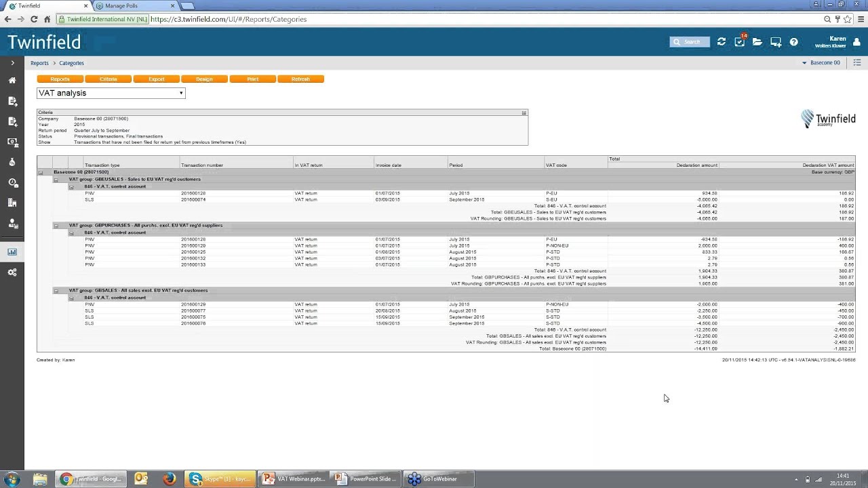
Task: Open the Basecone 00 company dropdown
Action: (821, 63)
